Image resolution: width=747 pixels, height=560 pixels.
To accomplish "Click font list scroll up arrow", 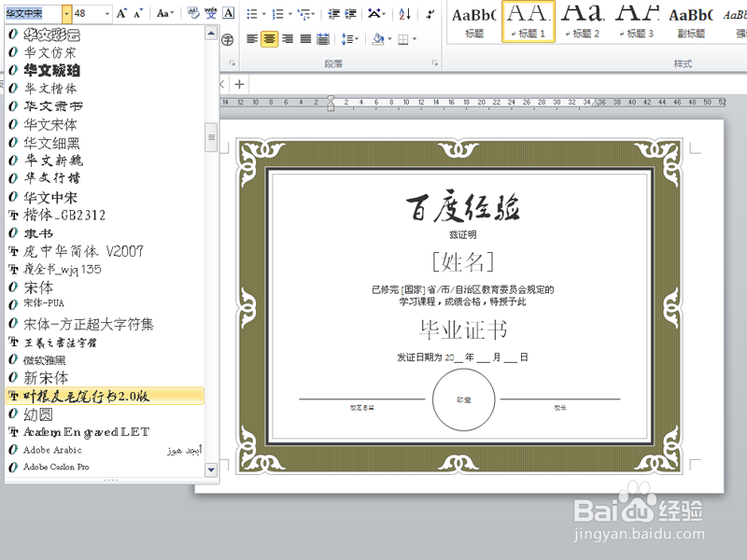I will click(x=211, y=34).
